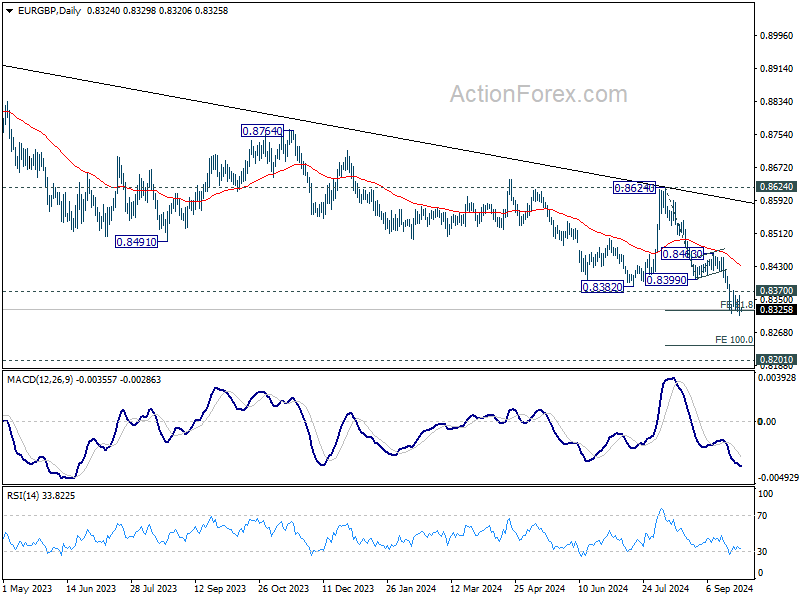Screen dimensions: 800x600
Task: Click the RSI 30 level axis label
Action: [x=762, y=552]
